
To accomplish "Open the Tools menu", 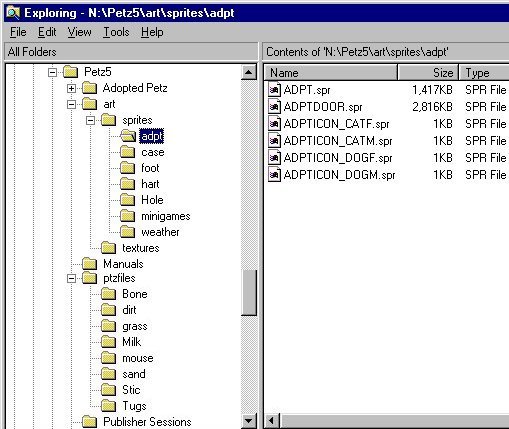I will click(116, 32).
